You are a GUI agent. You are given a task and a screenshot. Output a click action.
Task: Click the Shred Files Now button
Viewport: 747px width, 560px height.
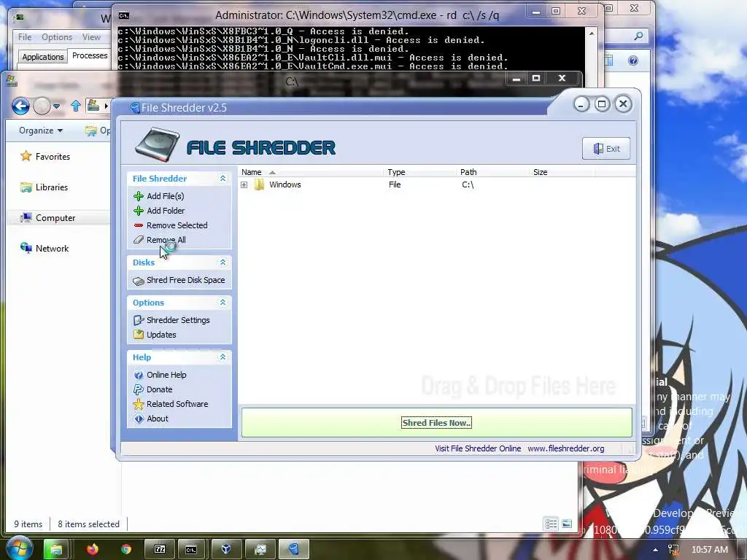click(436, 423)
